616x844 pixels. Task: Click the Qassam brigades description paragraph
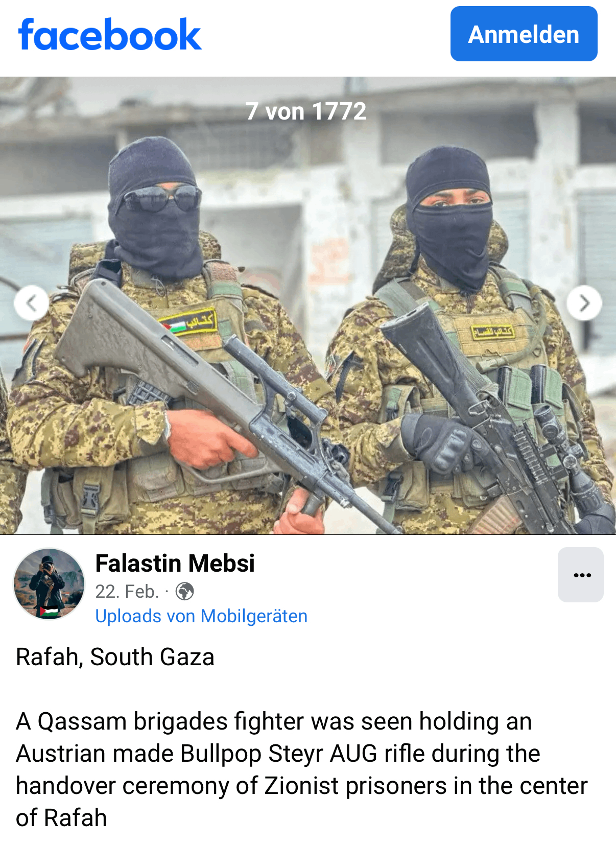point(302,769)
